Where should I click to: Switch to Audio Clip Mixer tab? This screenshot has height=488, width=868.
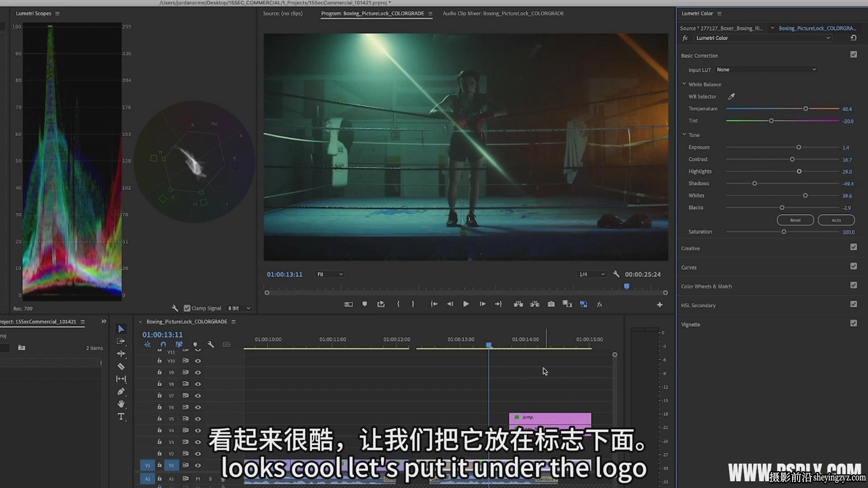click(503, 14)
